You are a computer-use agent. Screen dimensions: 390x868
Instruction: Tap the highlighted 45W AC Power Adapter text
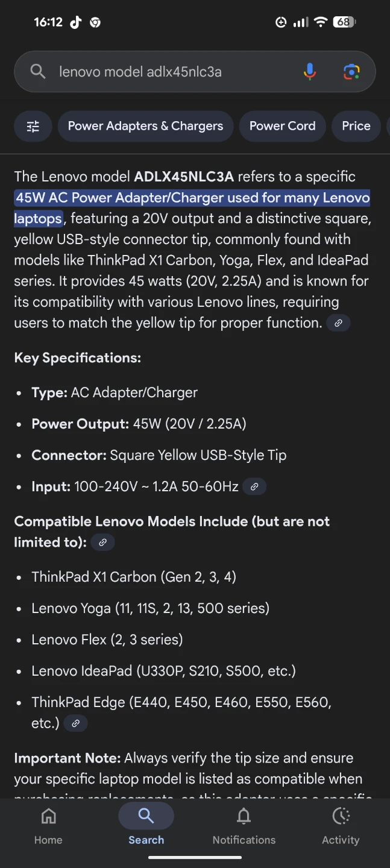pyautogui.click(x=193, y=198)
